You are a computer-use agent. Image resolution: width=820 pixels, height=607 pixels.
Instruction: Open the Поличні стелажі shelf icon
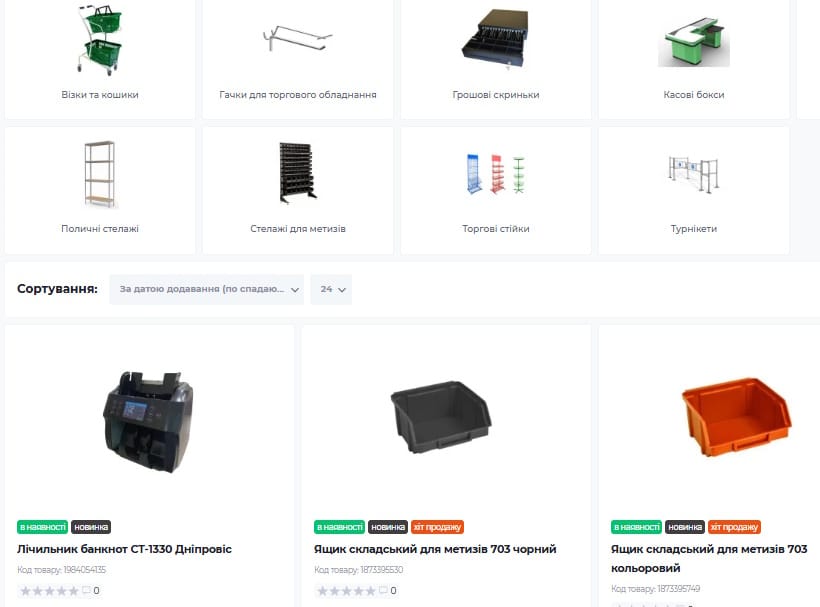[x=100, y=174]
